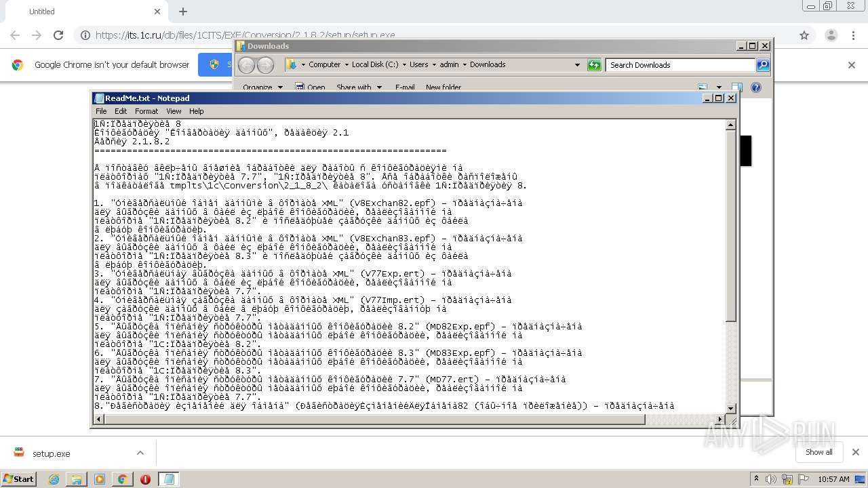Open a new Chrome tab

(183, 12)
